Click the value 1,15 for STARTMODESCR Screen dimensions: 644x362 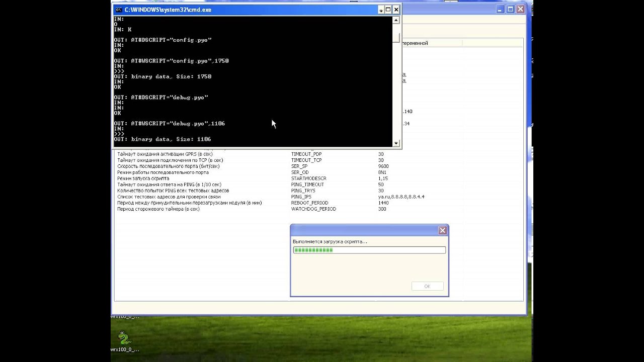pyautogui.click(x=382, y=178)
